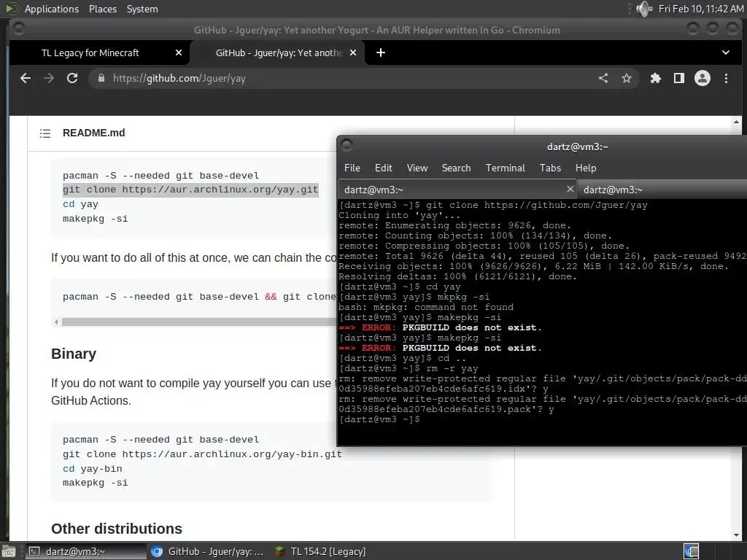Click git clone yay-bin.git code line

(x=203, y=454)
